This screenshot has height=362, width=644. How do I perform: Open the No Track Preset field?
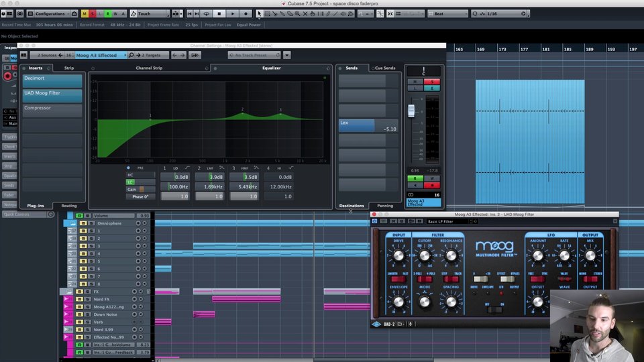click(255, 55)
